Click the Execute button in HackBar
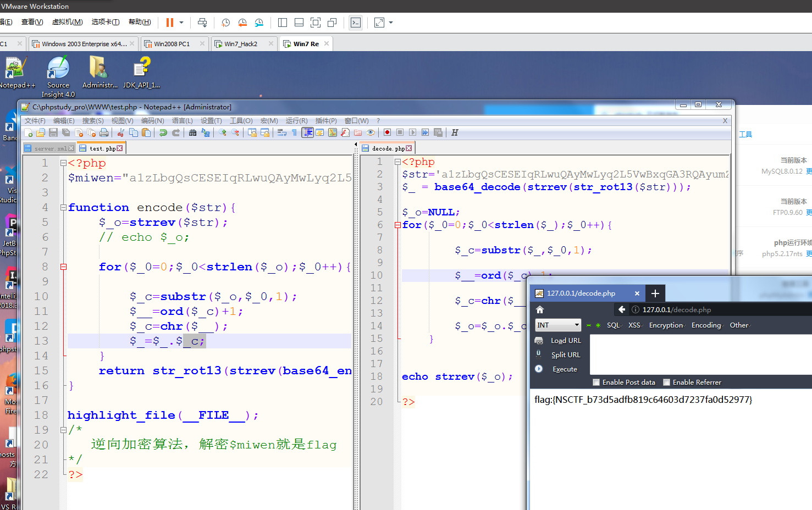This screenshot has width=812, height=510. pyautogui.click(x=565, y=369)
